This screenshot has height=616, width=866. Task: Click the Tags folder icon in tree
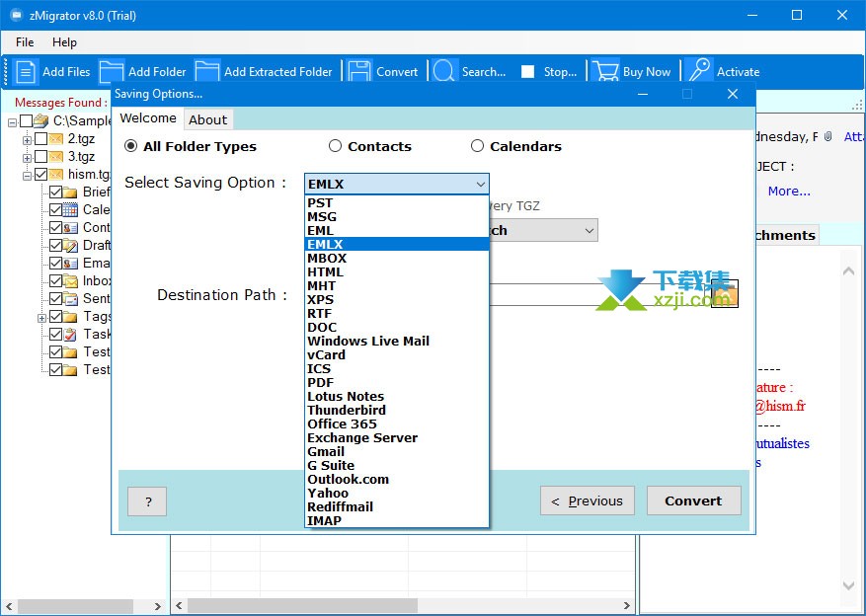(x=70, y=316)
